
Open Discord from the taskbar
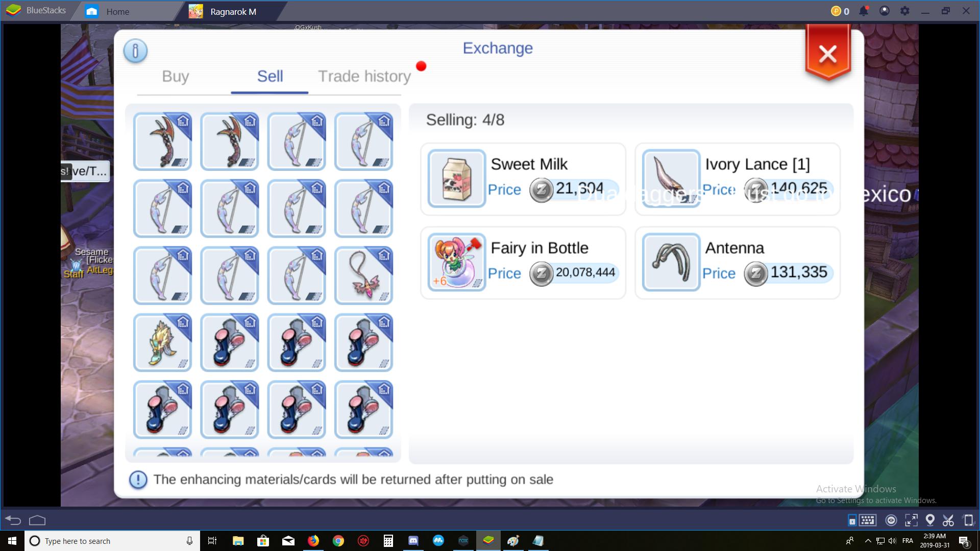413,541
